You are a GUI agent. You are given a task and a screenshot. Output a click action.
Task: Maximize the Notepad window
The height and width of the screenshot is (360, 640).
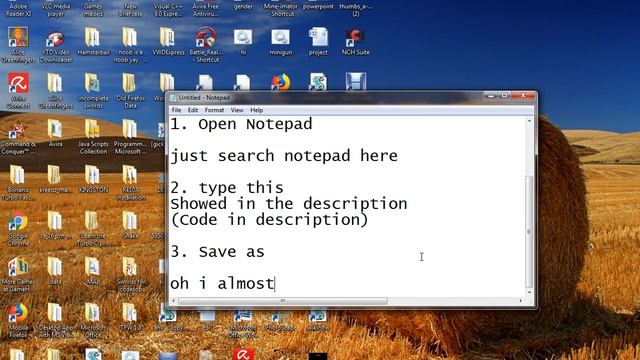(x=504, y=96)
